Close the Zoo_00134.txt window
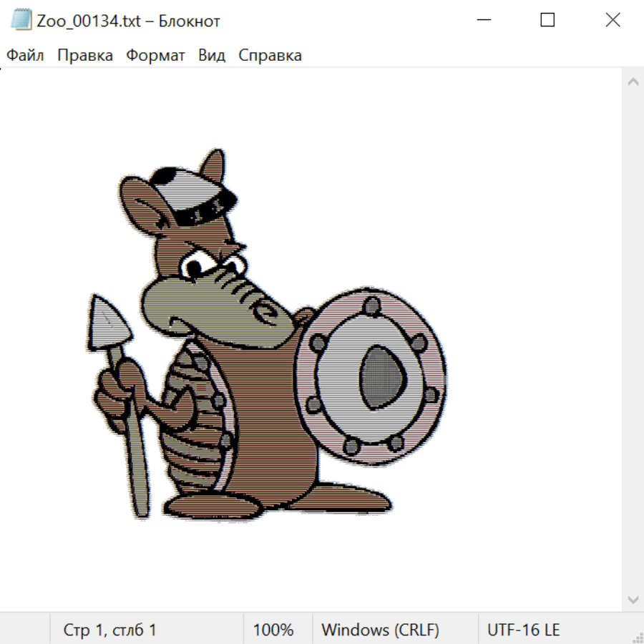This screenshot has width=644, height=644. (x=613, y=21)
